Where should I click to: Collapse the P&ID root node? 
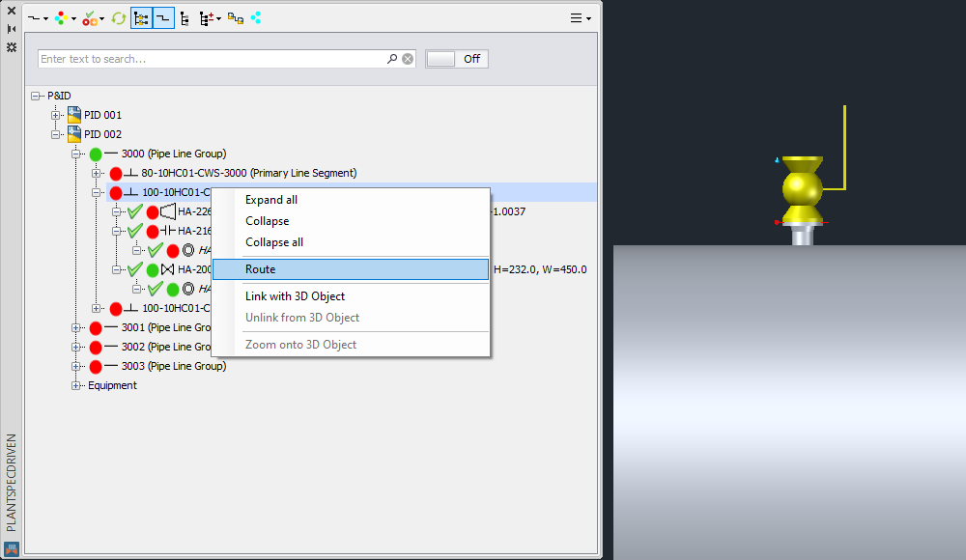pyautogui.click(x=36, y=97)
